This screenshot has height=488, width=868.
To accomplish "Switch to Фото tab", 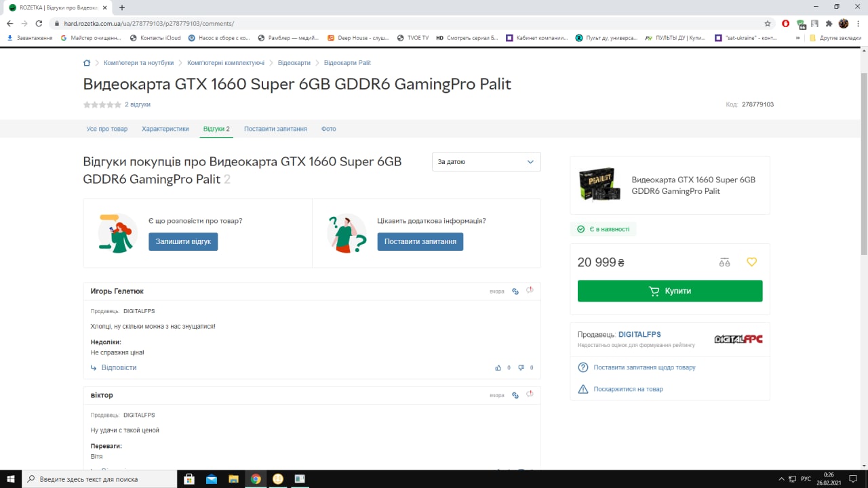I will coord(329,129).
